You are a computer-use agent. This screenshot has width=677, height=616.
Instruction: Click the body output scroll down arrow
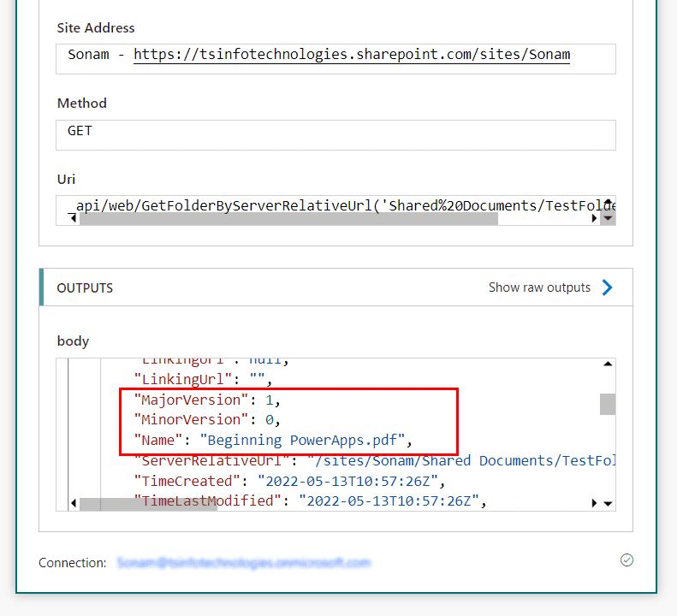(x=608, y=503)
